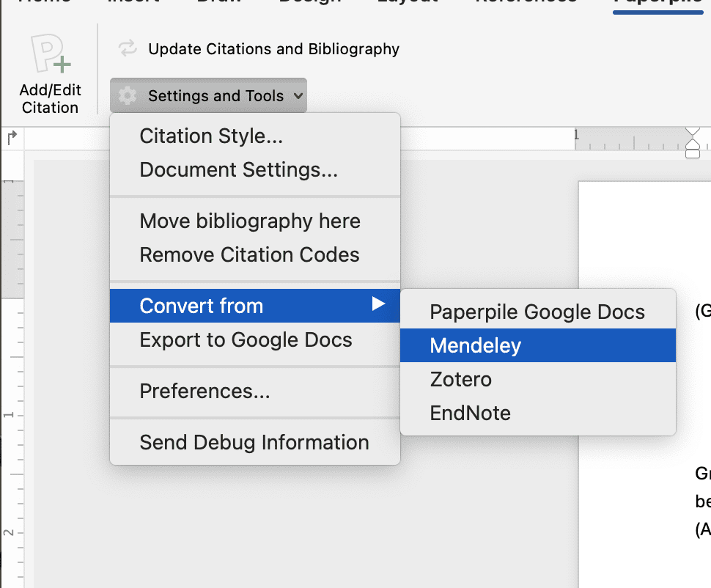Select Mendeley as conversion source
The image size is (711, 588).
coord(475,345)
